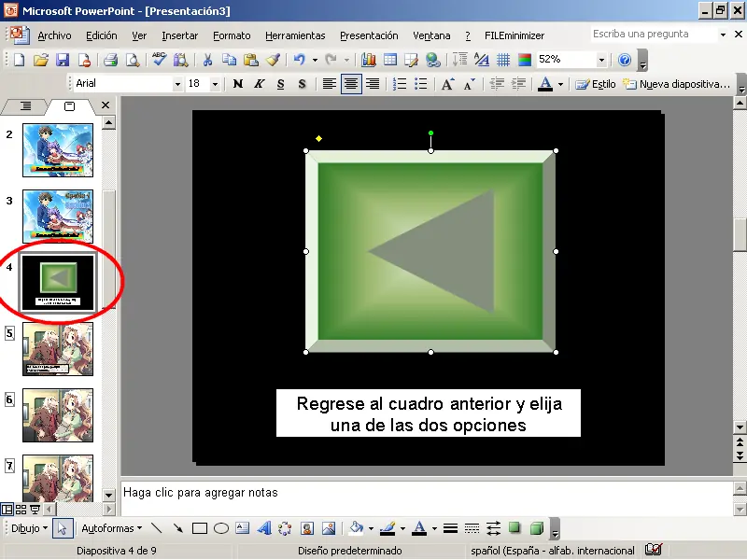Click the Print icon
747x560 pixels.
[110, 60]
